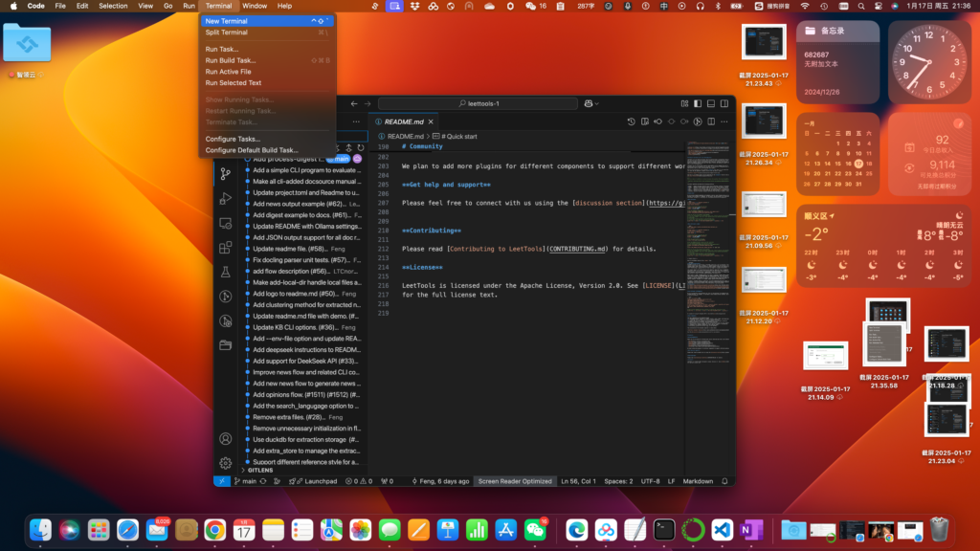Open changes with previous revision

coord(658,121)
